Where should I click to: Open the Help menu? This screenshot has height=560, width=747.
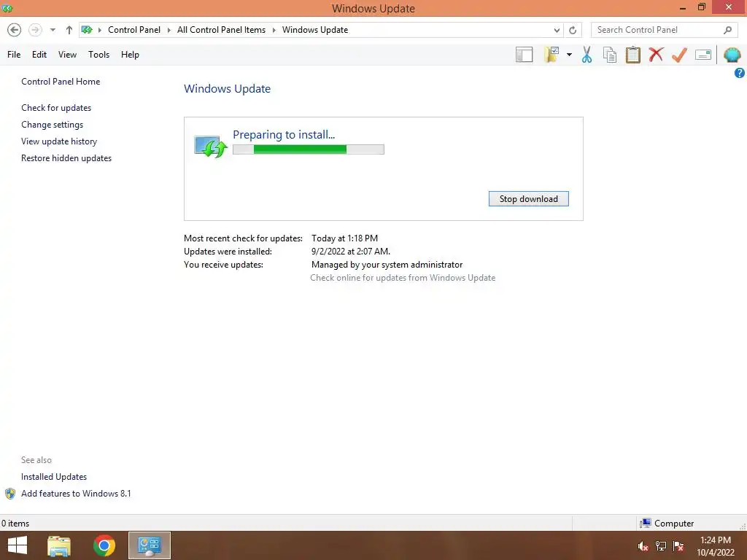(x=130, y=54)
